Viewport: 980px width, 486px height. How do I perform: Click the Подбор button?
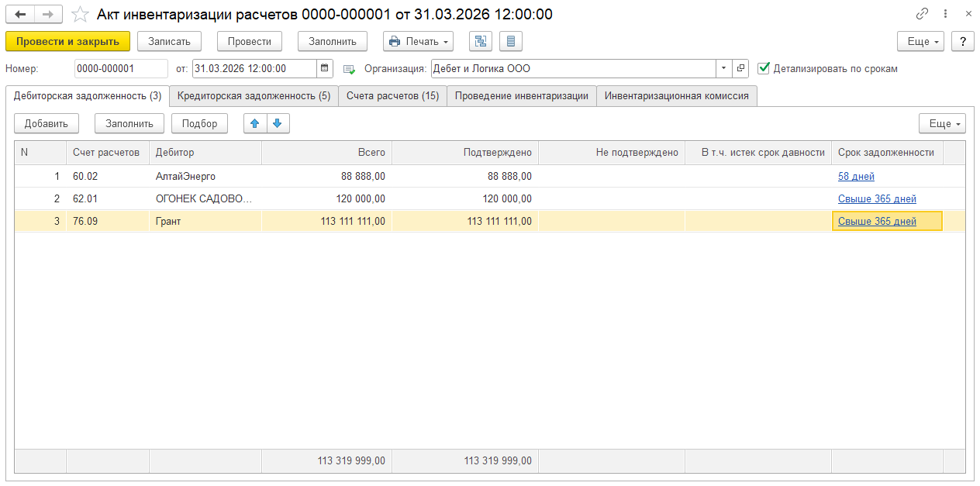click(199, 122)
